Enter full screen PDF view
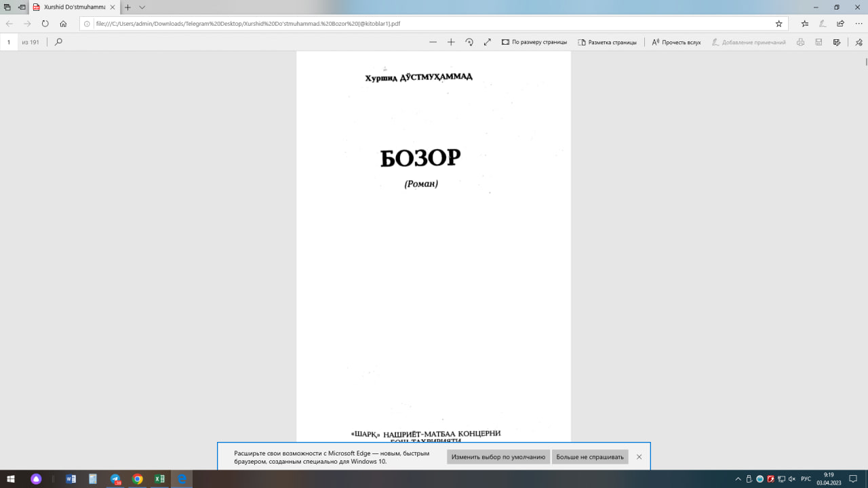Viewport: 868px width, 488px height. 487,42
